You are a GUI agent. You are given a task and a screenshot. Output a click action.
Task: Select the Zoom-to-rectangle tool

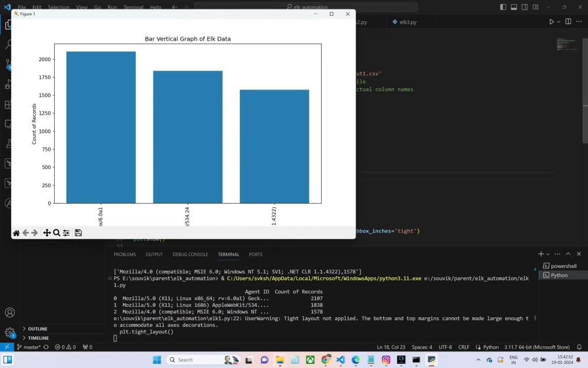pyautogui.click(x=56, y=233)
